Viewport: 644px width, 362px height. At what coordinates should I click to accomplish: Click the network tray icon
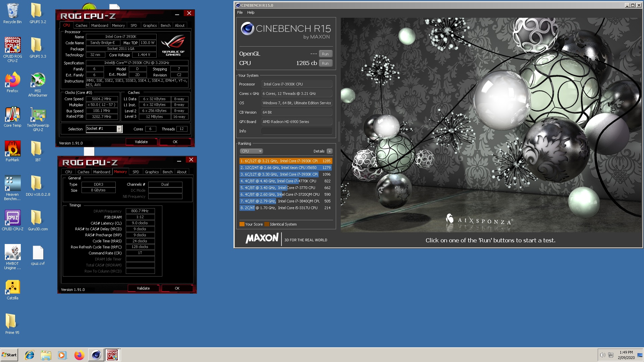[611, 355]
